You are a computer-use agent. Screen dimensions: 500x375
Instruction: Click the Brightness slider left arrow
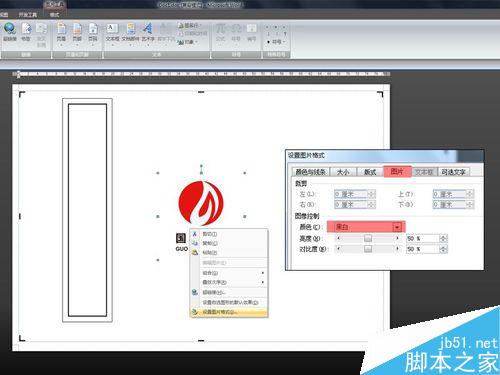coord(339,238)
